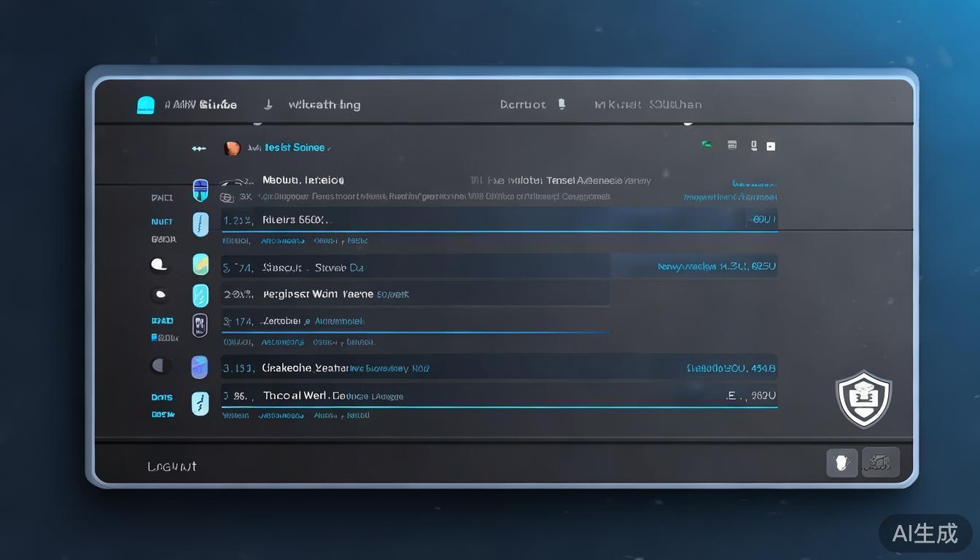Screen dimensions: 980x560
Task: Toggle the switch left of the 'Sibrcuk' row
Action: pyautogui.click(x=159, y=265)
